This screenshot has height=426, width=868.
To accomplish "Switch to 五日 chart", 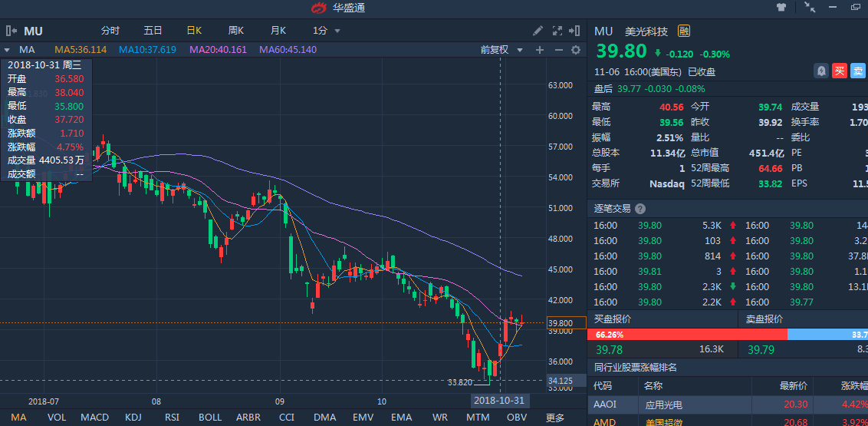I will [153, 31].
